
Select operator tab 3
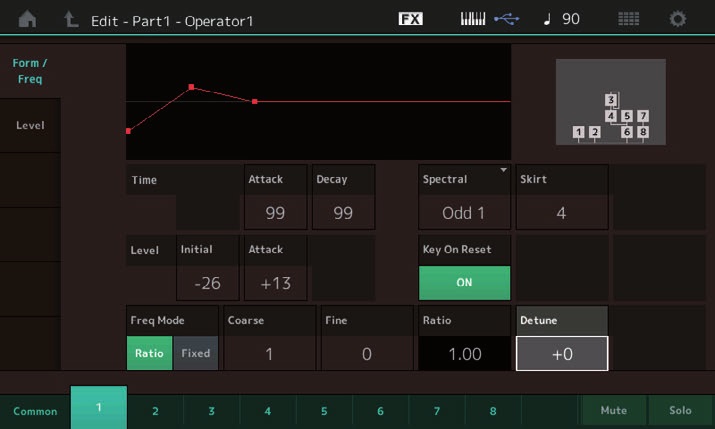coord(212,411)
